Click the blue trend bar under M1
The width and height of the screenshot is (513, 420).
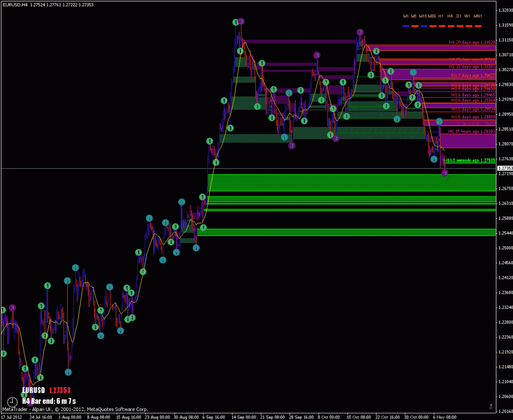406,26
